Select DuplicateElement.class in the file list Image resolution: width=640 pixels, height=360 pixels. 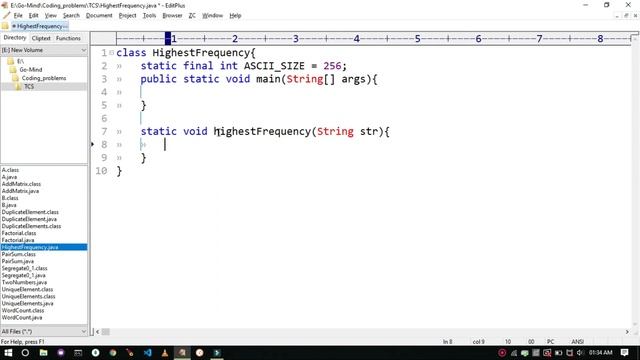(30, 212)
